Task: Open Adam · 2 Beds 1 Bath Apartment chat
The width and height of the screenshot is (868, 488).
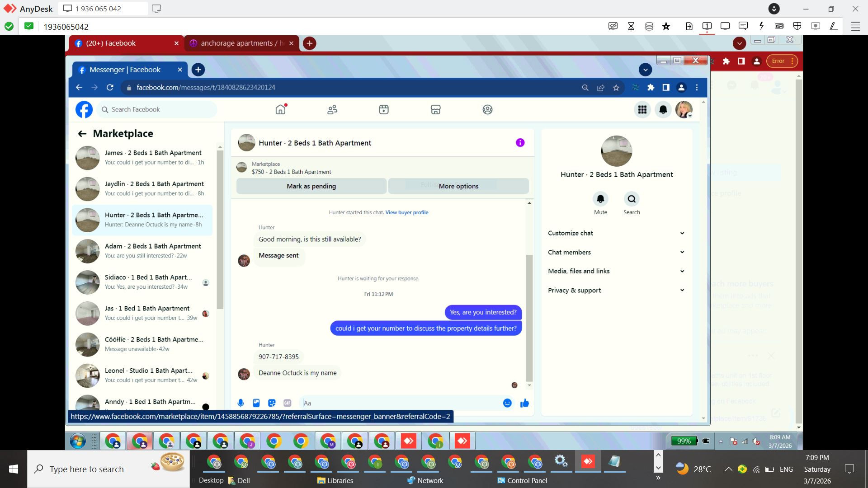Action: 142,251
